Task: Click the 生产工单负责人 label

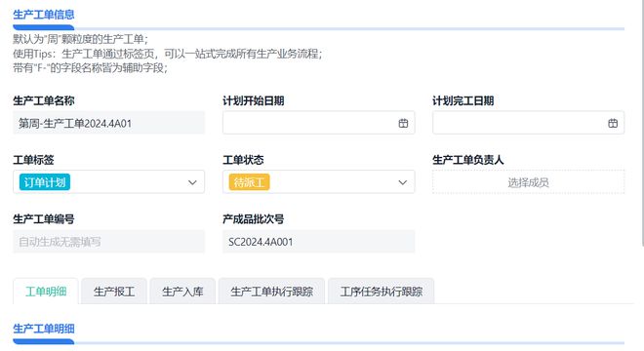Action: click(x=467, y=160)
